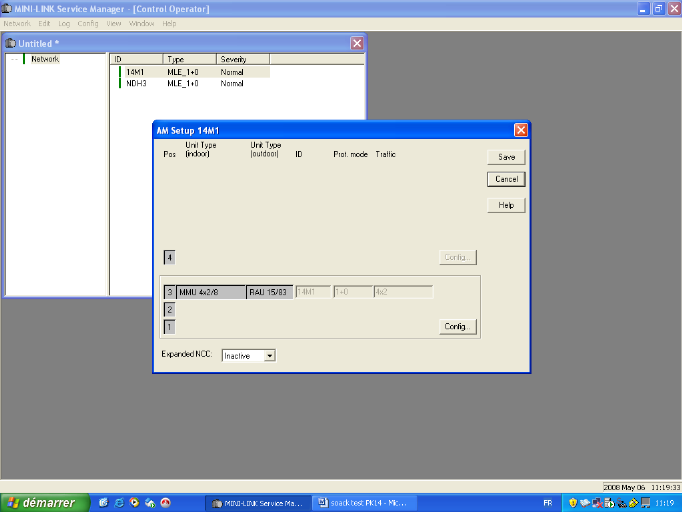Close the AM Setup 14M1 dialog
682x512 pixels.
click(x=521, y=130)
